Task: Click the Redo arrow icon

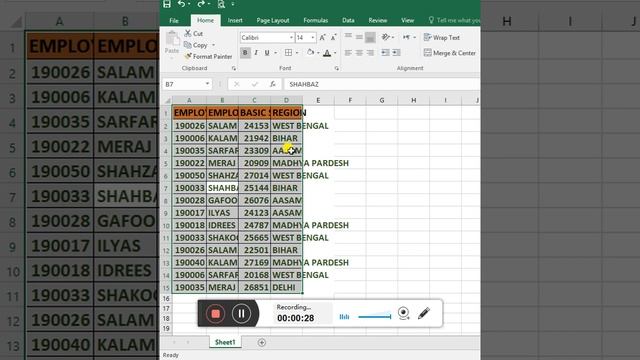Action: click(x=201, y=4)
